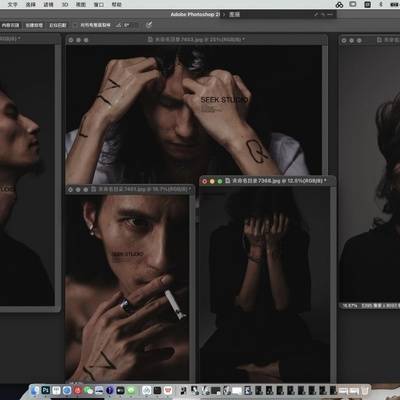The image size is (400, 400).
Task: Open the 滤镜 menu
Action: [48, 4]
